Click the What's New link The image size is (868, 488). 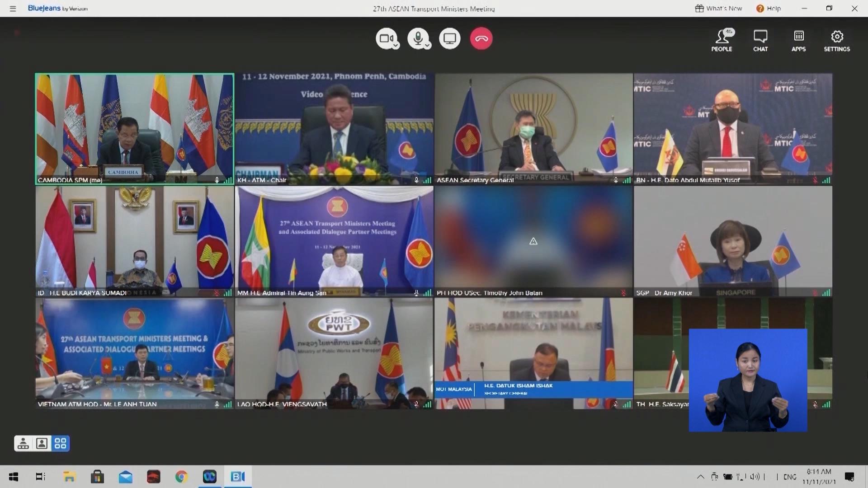coord(718,9)
